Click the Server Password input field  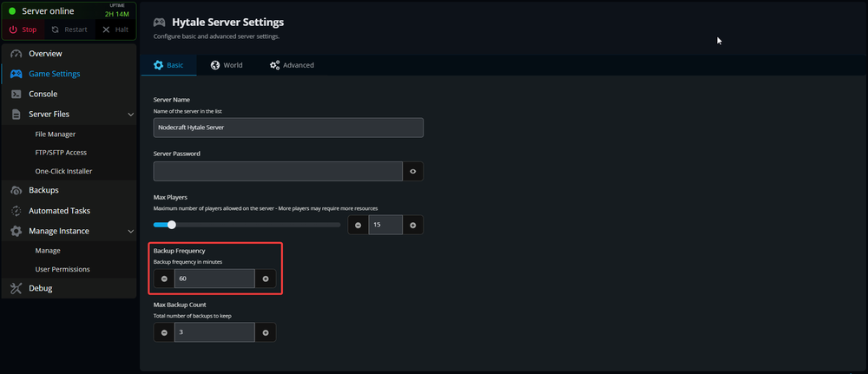pyautogui.click(x=278, y=172)
